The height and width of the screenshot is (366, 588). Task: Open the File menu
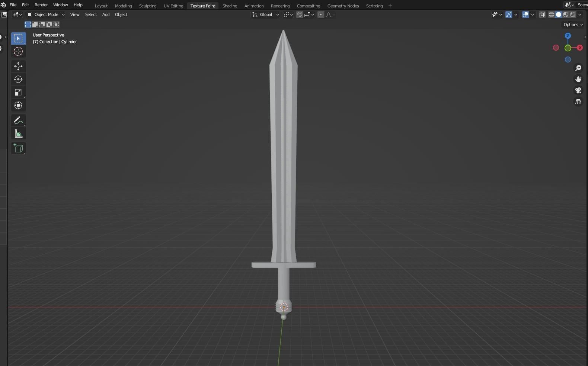(x=13, y=5)
